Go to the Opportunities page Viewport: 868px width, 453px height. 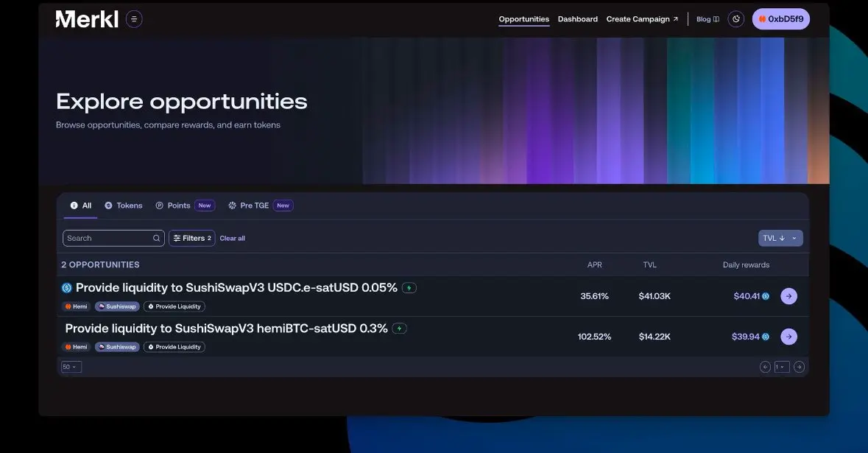523,19
